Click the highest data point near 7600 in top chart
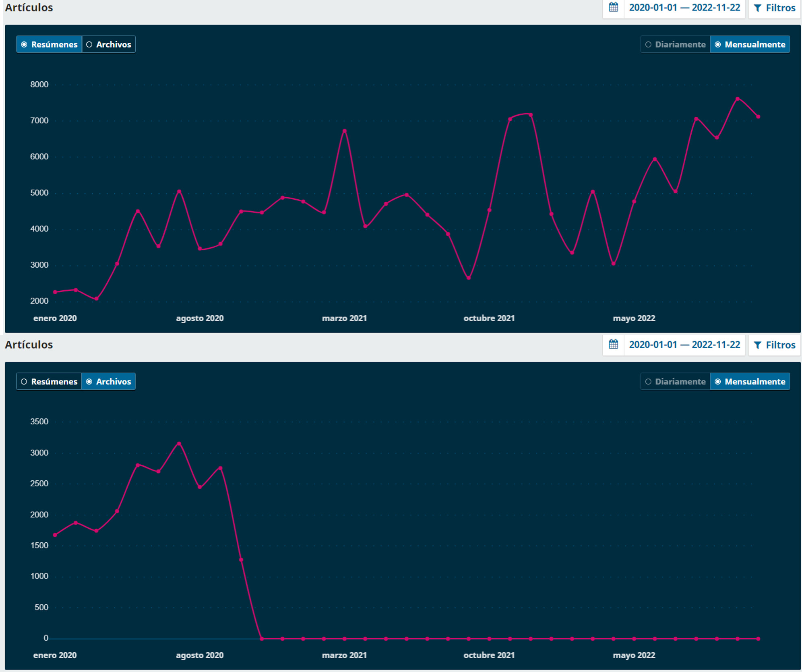Image resolution: width=802 pixels, height=672 pixels. pos(738,99)
